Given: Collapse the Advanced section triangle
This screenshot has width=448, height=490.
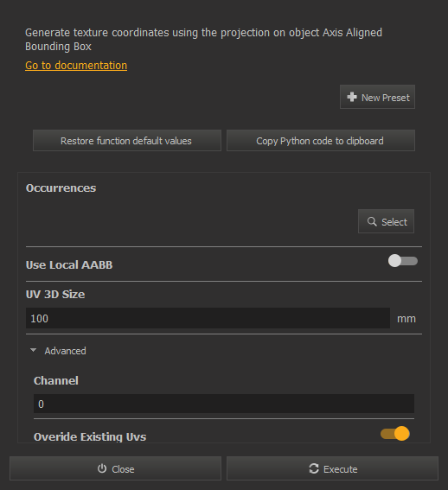Looking at the screenshot, I should pyautogui.click(x=33, y=350).
